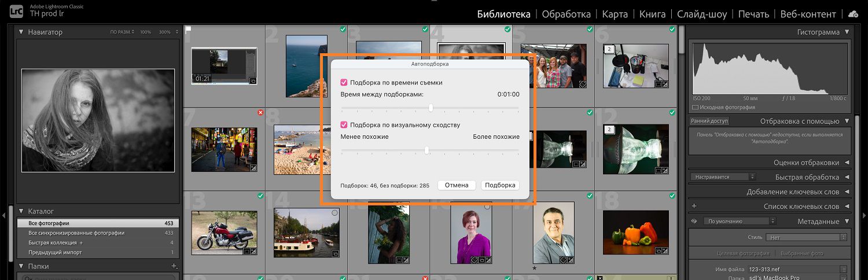
Task: Open the cloud sync status icon
Action: tap(853, 14)
